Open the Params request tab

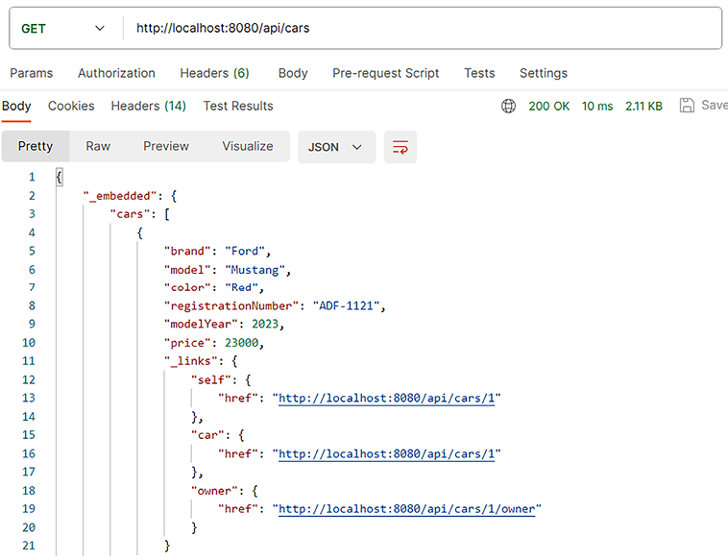[x=32, y=73]
